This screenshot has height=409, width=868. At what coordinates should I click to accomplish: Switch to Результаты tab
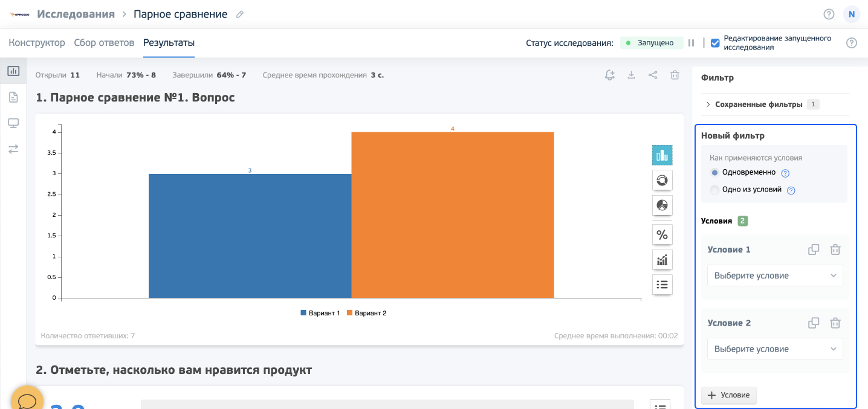pos(169,43)
